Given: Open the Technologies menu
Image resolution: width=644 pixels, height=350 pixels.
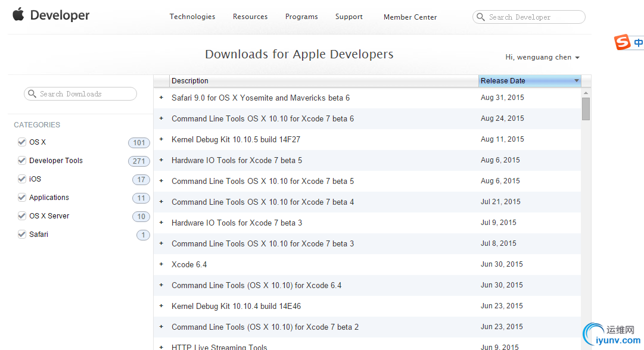Looking at the screenshot, I should [x=192, y=17].
